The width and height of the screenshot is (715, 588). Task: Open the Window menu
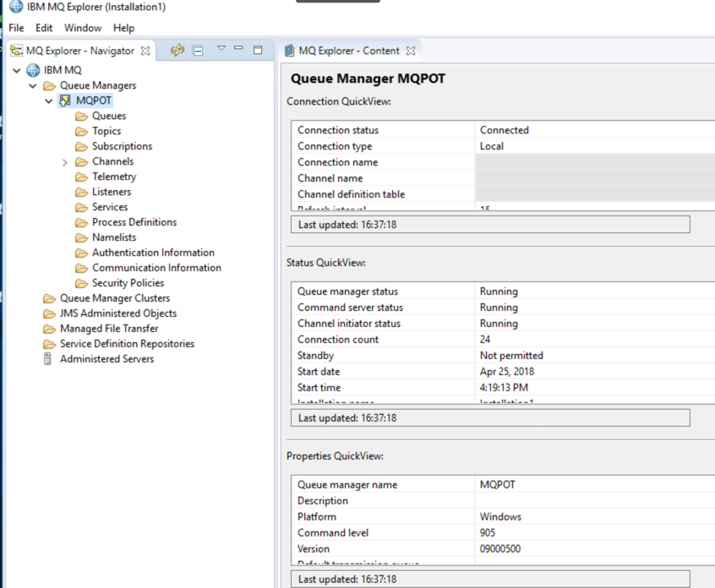point(83,28)
